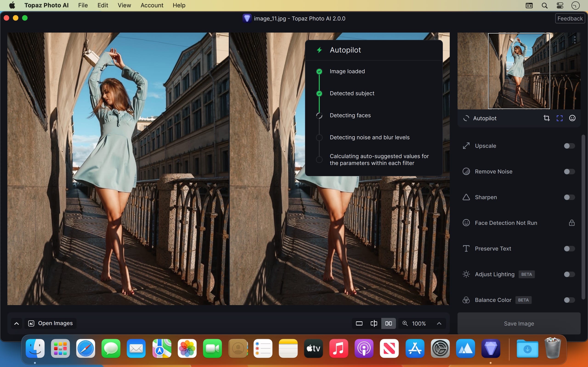The width and height of the screenshot is (588, 367).
Task: Click the face recovery smiley icon
Action: pos(572,118)
